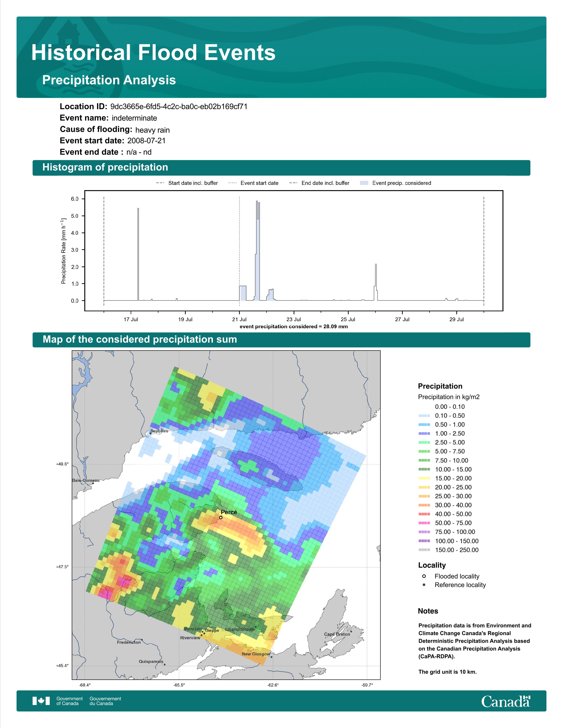Click the "Precipitation Rate [mm h⁻¹]" axis label

tap(63, 251)
